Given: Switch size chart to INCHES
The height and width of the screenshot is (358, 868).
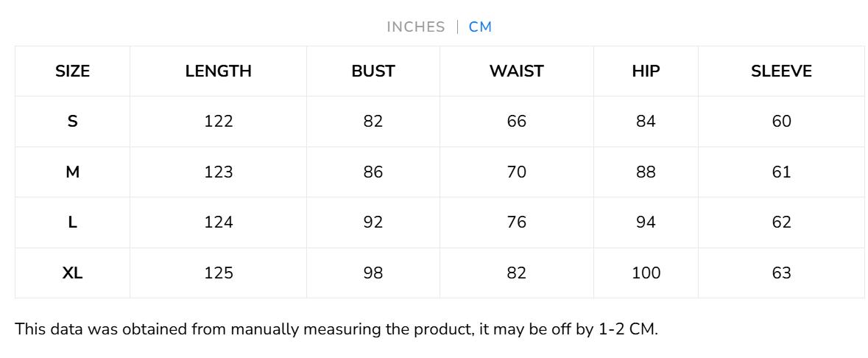Looking at the screenshot, I should (x=415, y=27).
